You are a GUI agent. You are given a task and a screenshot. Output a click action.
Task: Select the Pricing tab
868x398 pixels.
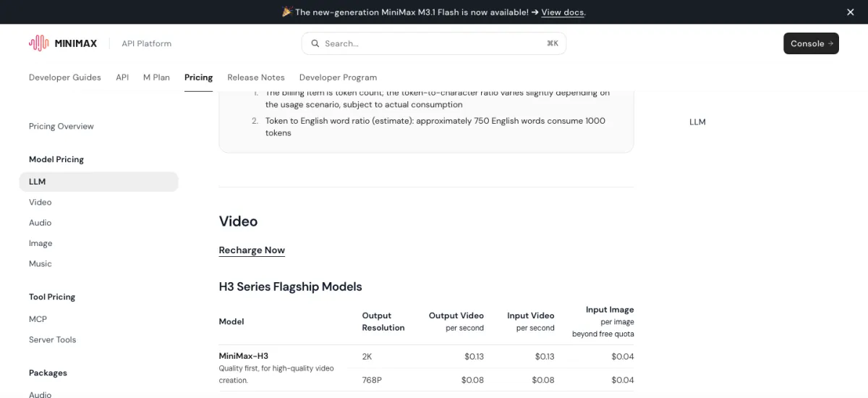click(198, 77)
